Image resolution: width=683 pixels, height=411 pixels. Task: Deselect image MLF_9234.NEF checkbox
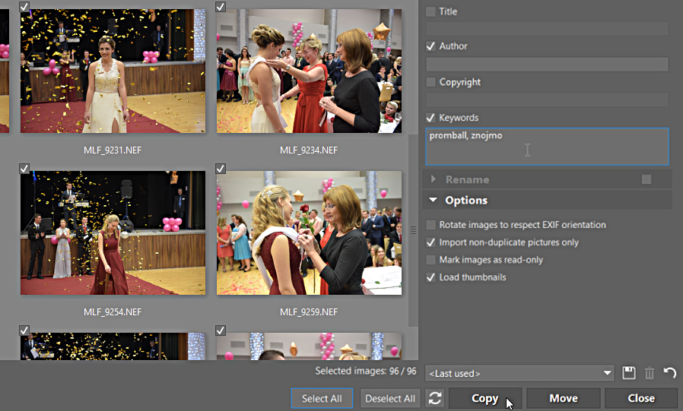221,7
